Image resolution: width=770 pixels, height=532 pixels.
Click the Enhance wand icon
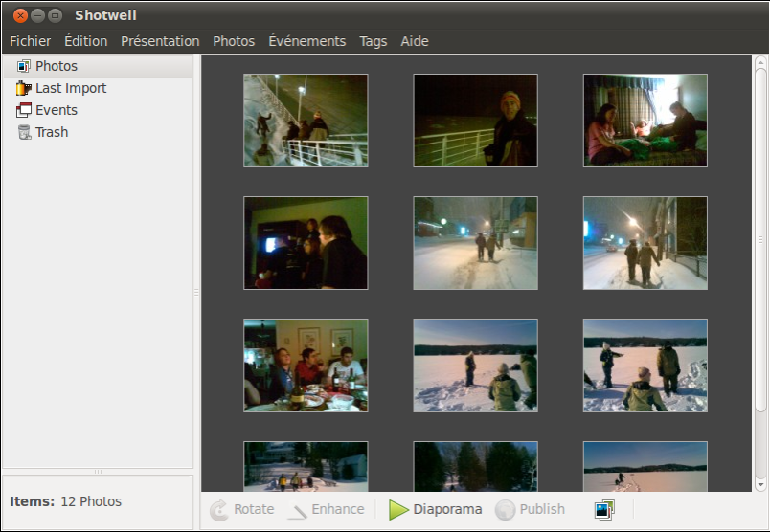click(x=297, y=510)
